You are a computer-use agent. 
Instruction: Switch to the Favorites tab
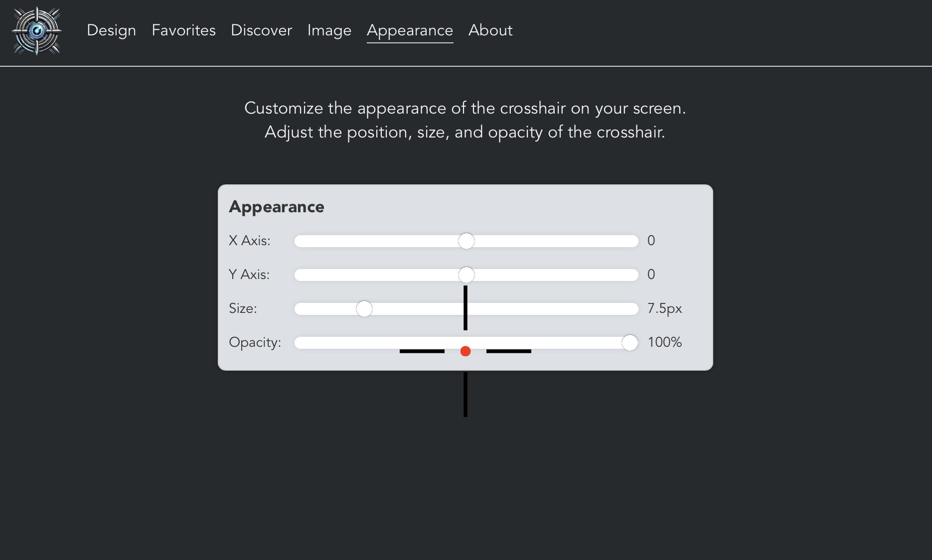(183, 30)
